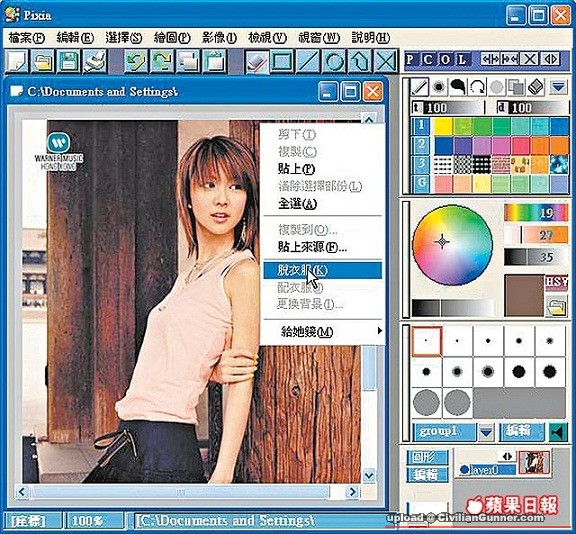Switch to palette row 3

(421, 165)
